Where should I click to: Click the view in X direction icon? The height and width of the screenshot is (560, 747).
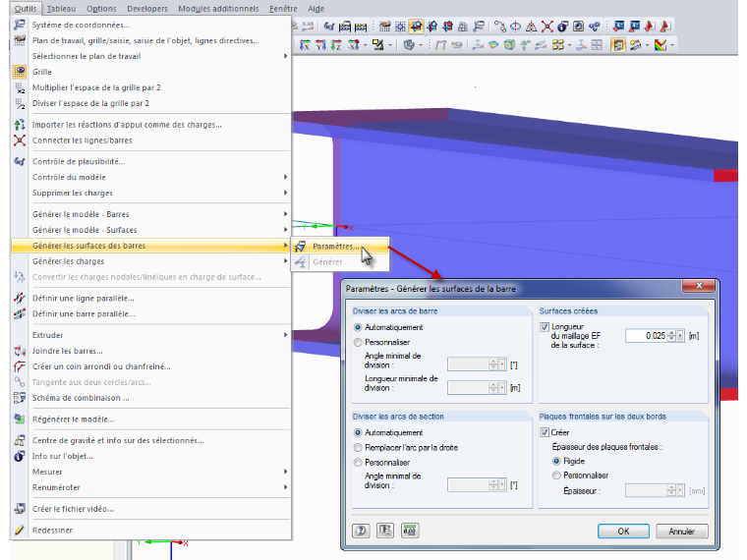(x=305, y=45)
